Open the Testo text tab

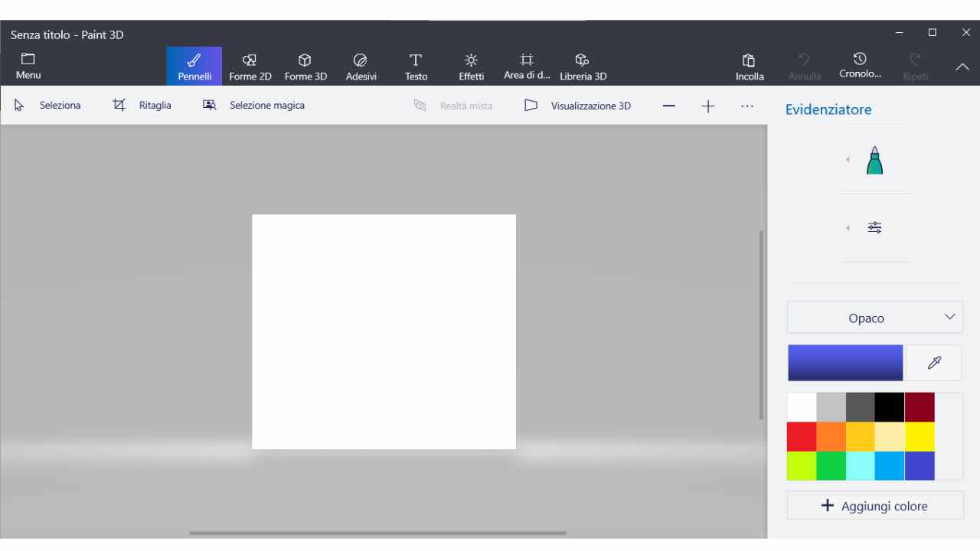point(416,67)
